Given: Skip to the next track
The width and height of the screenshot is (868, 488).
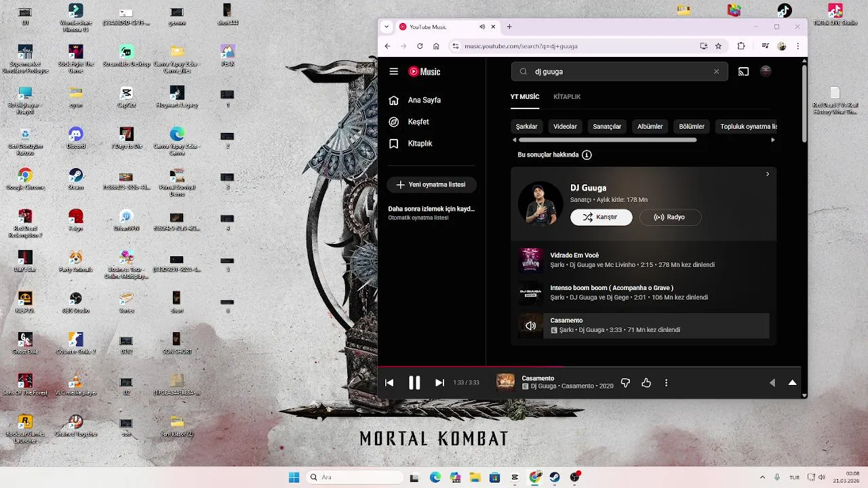Looking at the screenshot, I should (x=439, y=383).
